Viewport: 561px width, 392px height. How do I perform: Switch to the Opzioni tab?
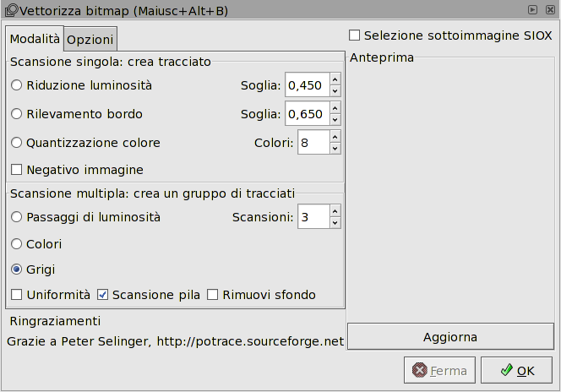tap(90, 40)
